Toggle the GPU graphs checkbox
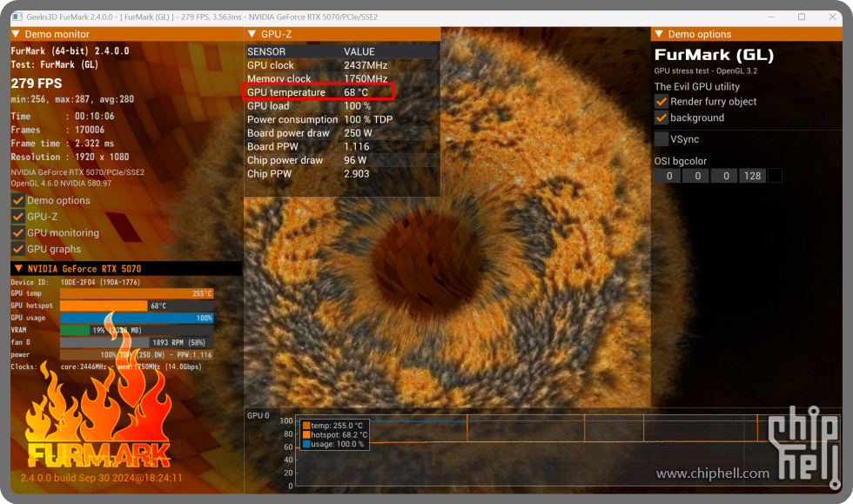 18,249
